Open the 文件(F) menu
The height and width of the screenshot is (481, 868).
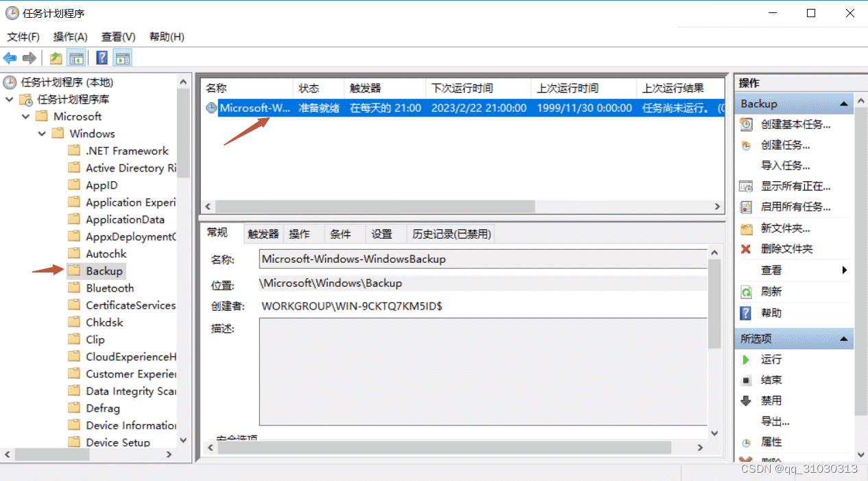(23, 36)
